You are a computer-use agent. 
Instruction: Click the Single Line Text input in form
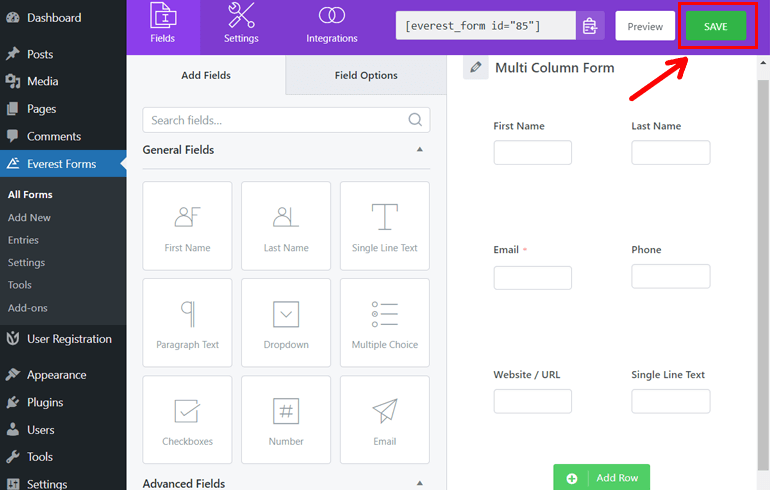[670, 401]
